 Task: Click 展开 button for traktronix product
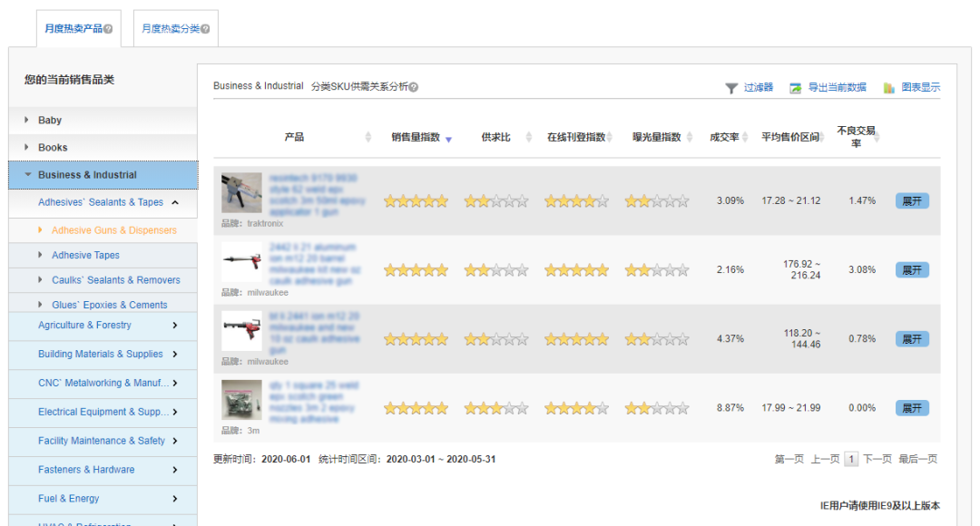pos(912,201)
